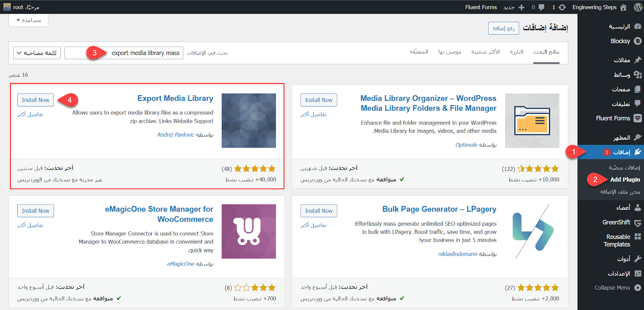Click the home icon beside Engineering Steps
The image size is (644, 310).
[x=623, y=7]
